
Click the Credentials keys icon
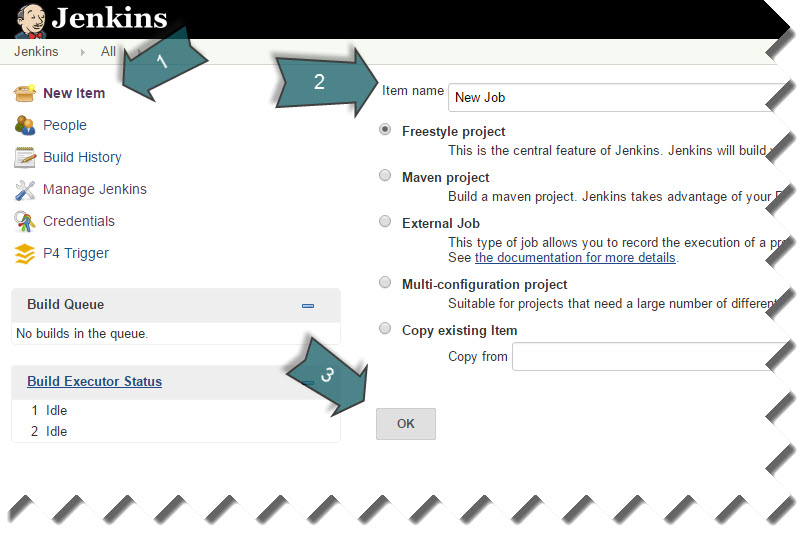point(24,221)
